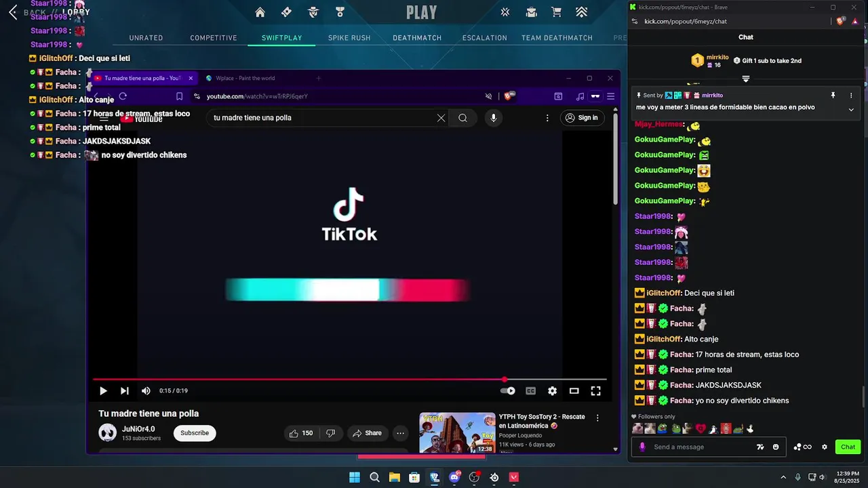Expand the Kick chat leaderboard arrow
The image size is (868, 488).
pos(746,79)
